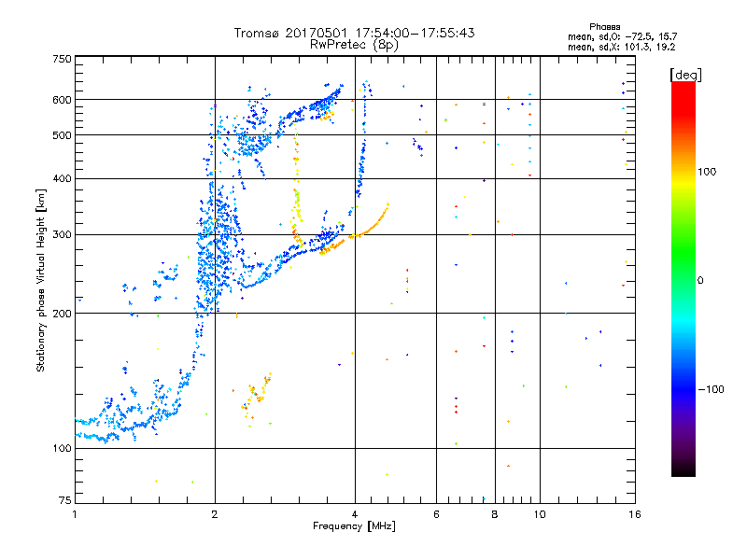Click the 300 y-axis tick label
747x560 pixels.
62,234
